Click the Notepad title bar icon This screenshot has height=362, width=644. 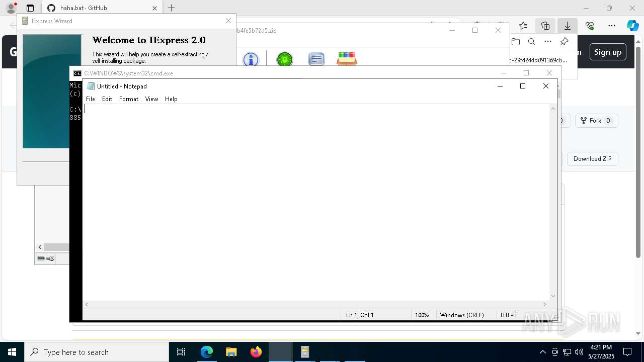tap(91, 86)
